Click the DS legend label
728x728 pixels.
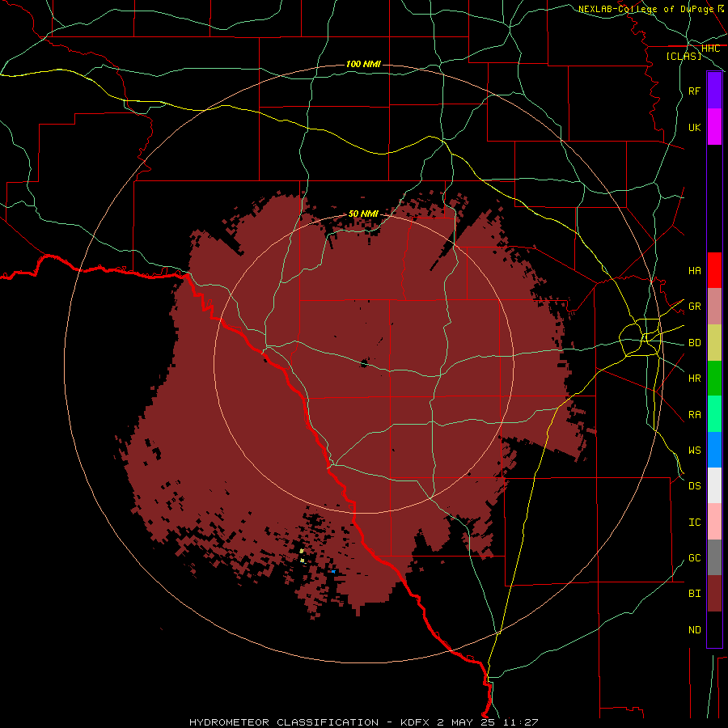pyautogui.click(x=695, y=486)
